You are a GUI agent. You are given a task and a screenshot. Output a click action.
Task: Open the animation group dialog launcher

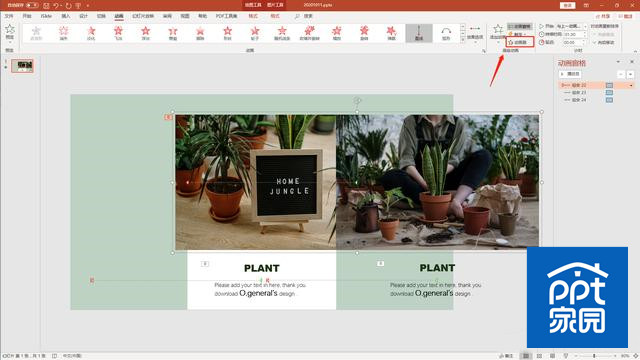pos(484,51)
